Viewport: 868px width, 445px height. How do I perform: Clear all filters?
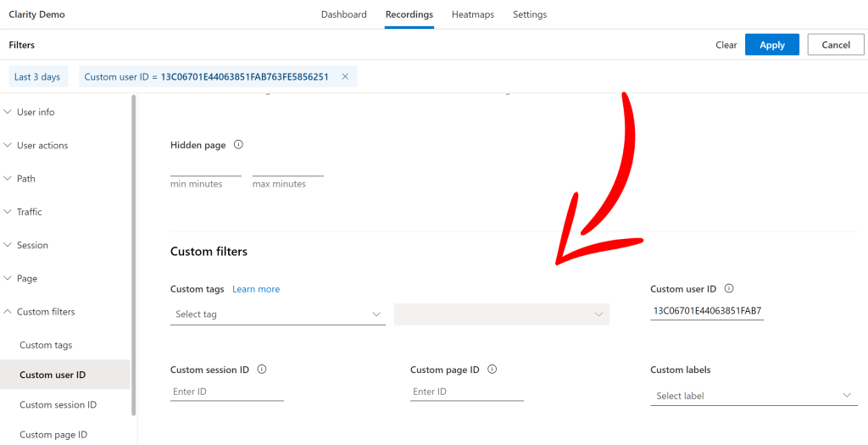[726, 45]
